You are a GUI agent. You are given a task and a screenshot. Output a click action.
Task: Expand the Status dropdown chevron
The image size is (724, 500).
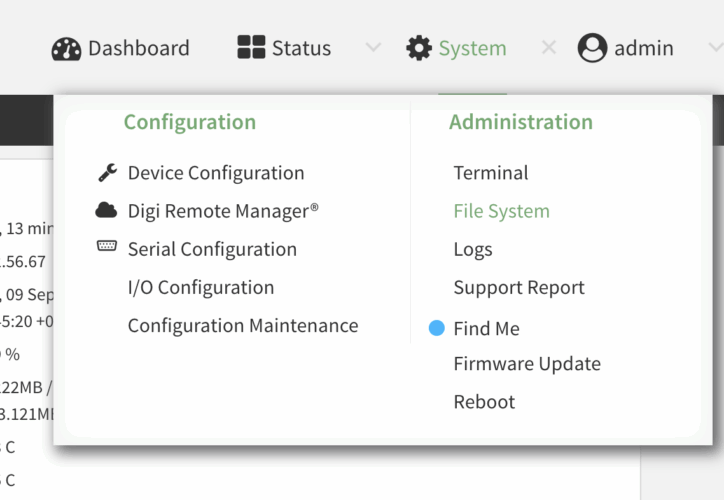(372, 48)
